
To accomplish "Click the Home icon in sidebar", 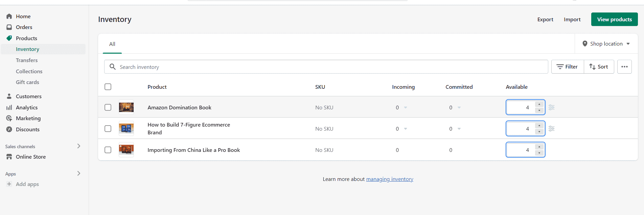I will [x=9, y=16].
